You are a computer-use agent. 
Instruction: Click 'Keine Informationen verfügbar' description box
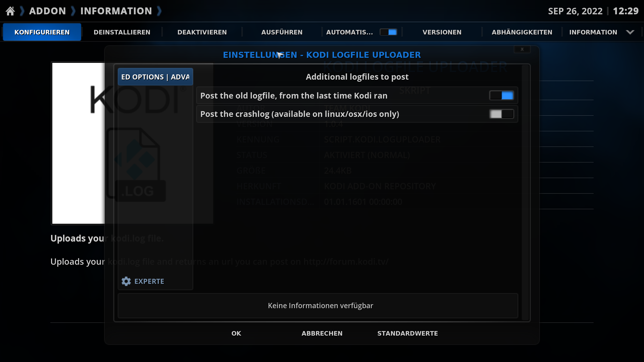click(x=318, y=306)
